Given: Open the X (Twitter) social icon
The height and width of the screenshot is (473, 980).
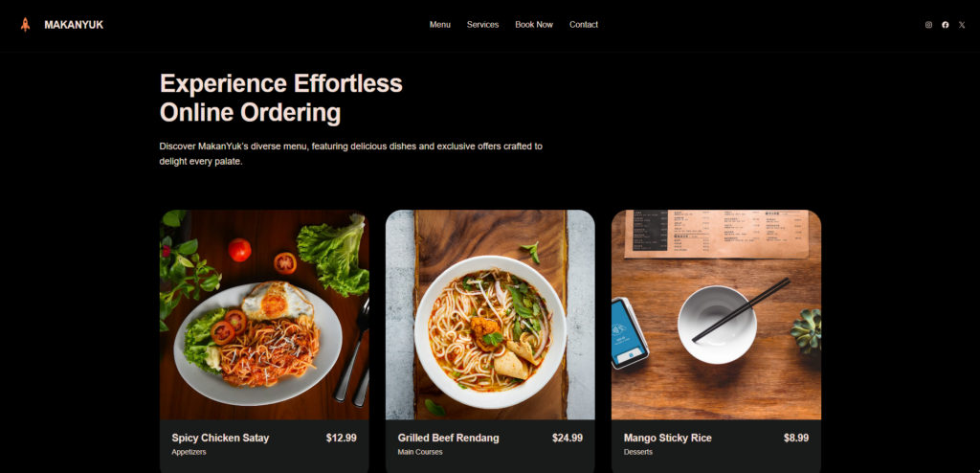Looking at the screenshot, I should [962, 25].
